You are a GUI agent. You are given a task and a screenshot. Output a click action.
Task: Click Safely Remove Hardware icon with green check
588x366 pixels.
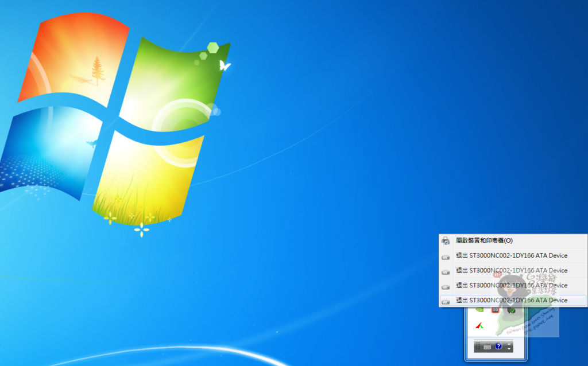(511, 310)
